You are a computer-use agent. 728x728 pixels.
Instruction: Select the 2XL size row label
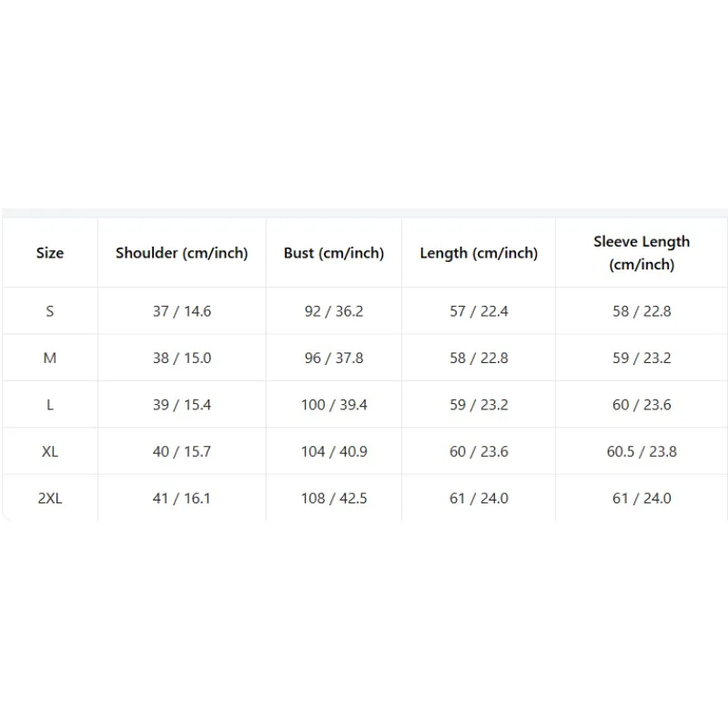tap(50, 498)
